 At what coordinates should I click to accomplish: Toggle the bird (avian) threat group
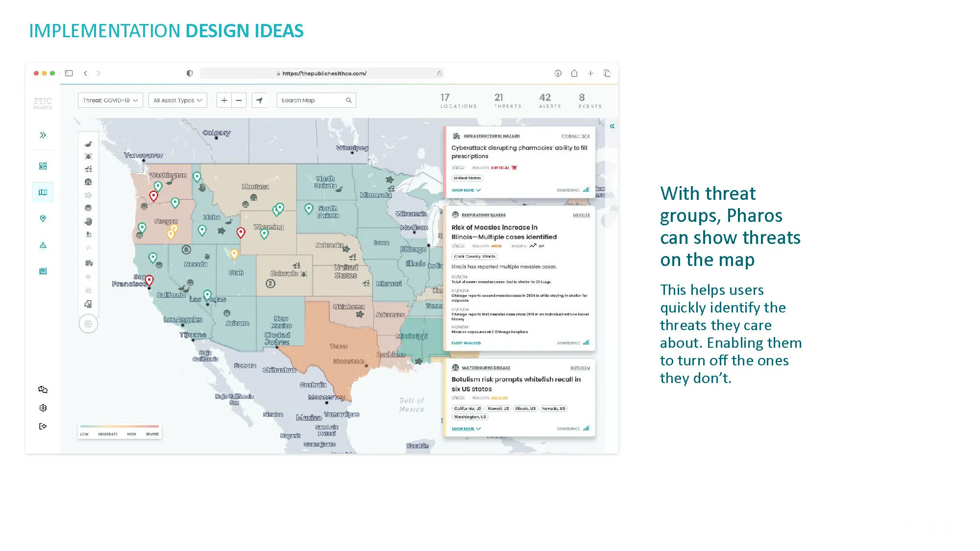point(88,144)
